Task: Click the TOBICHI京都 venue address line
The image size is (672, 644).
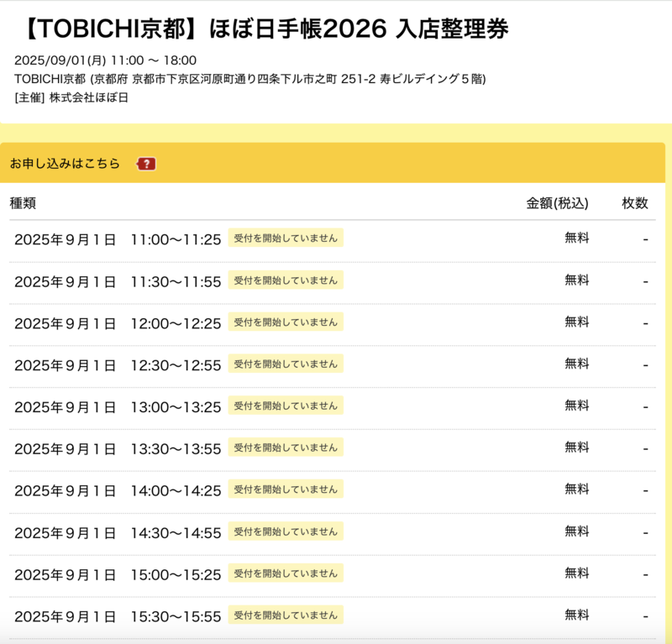Action: click(x=250, y=79)
